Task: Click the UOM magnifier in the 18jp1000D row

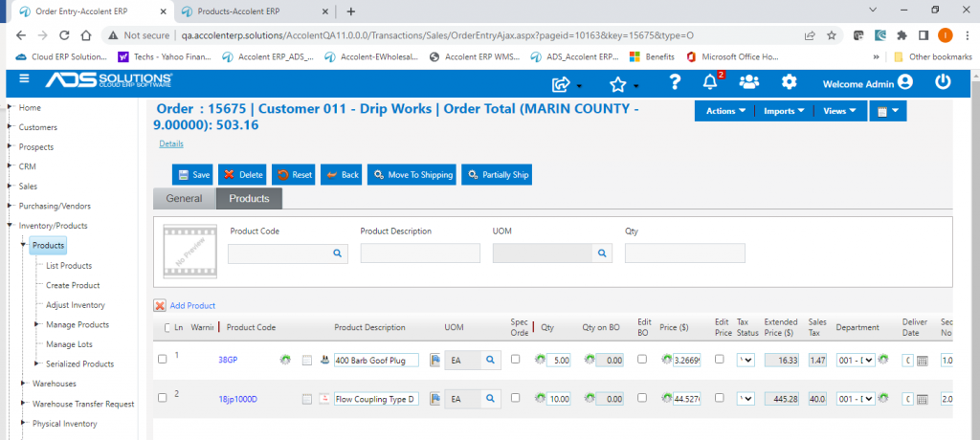Action: (491, 398)
